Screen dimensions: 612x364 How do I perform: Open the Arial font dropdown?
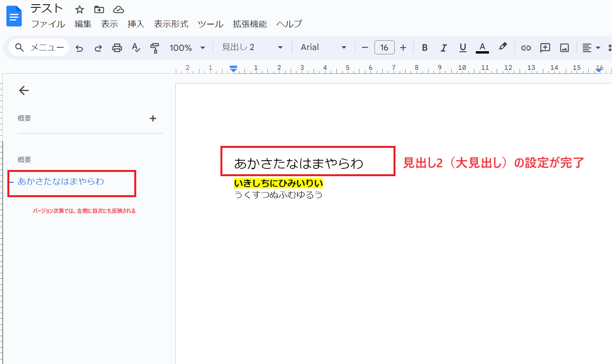323,47
